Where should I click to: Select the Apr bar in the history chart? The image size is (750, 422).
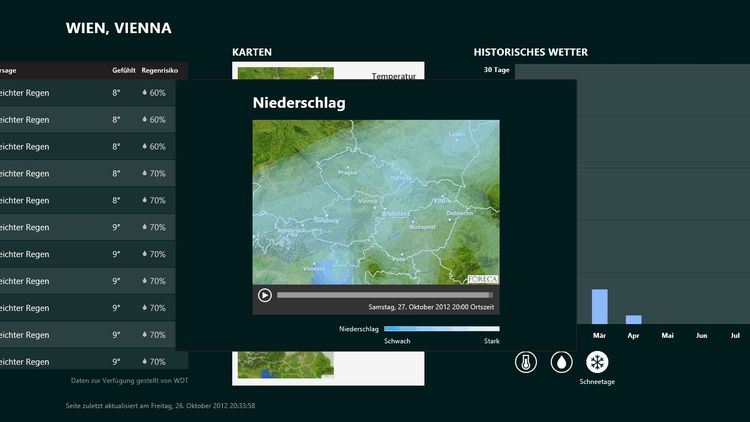pos(633,320)
